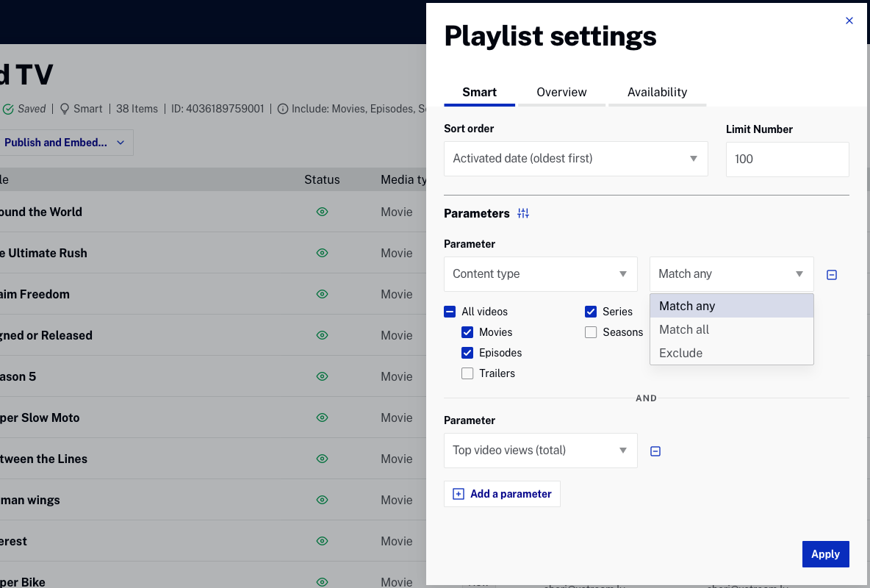Click the Apply button

click(x=825, y=554)
